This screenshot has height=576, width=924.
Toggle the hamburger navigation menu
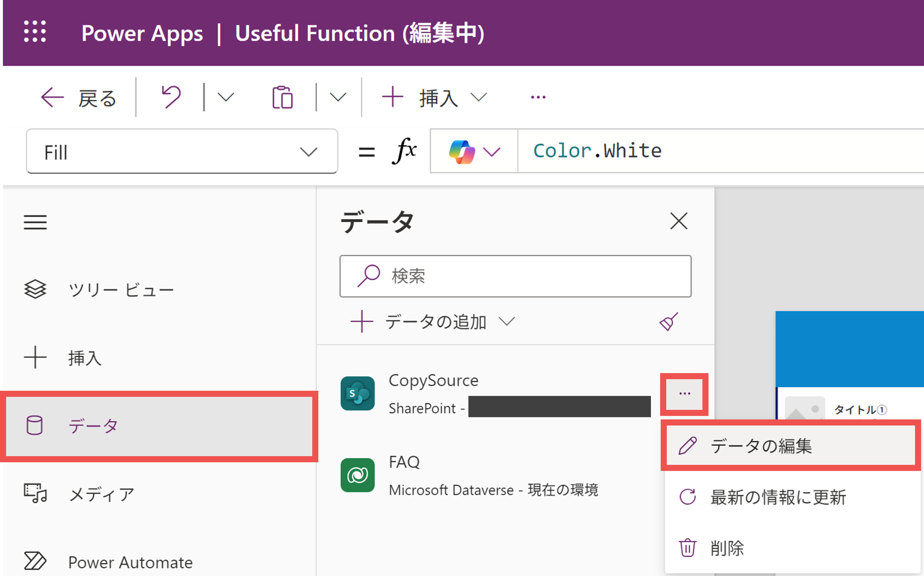click(x=35, y=222)
